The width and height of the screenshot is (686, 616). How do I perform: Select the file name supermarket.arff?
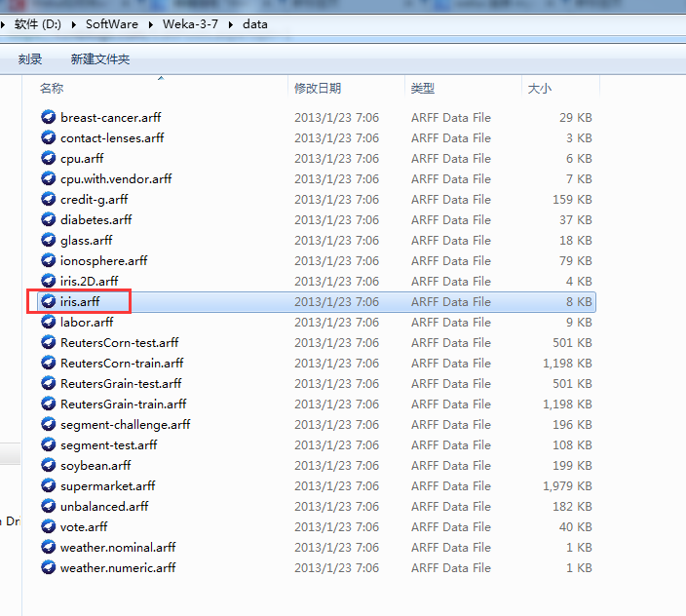[x=107, y=486]
